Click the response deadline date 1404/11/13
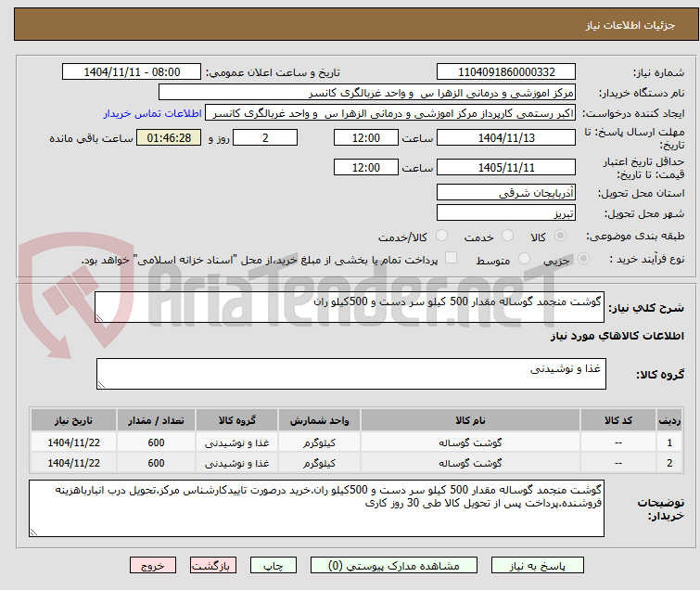Screen dimensions: 700x590 pos(506,137)
